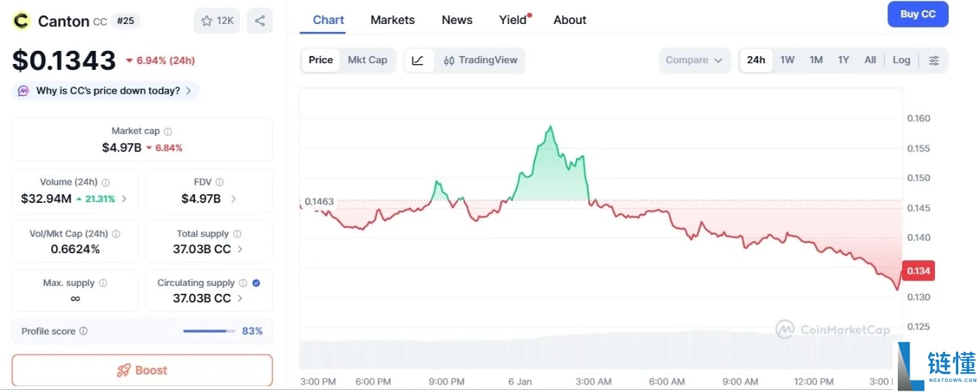Click info icon beside Profile score
The width and height of the screenshot is (980, 392).
pyautogui.click(x=83, y=331)
